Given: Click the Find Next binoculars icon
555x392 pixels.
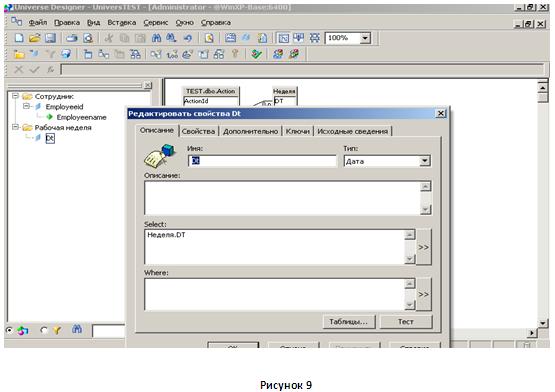Looking at the screenshot, I should click(171, 38).
